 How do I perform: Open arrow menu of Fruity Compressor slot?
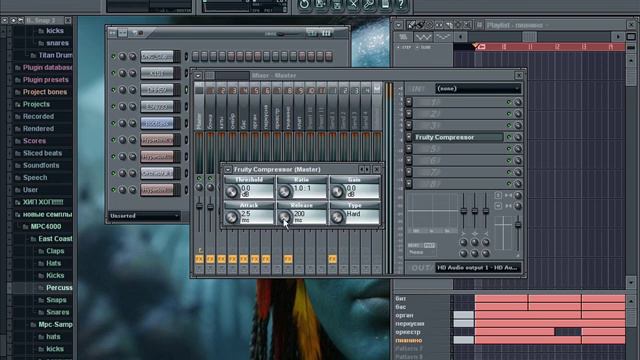point(409,138)
